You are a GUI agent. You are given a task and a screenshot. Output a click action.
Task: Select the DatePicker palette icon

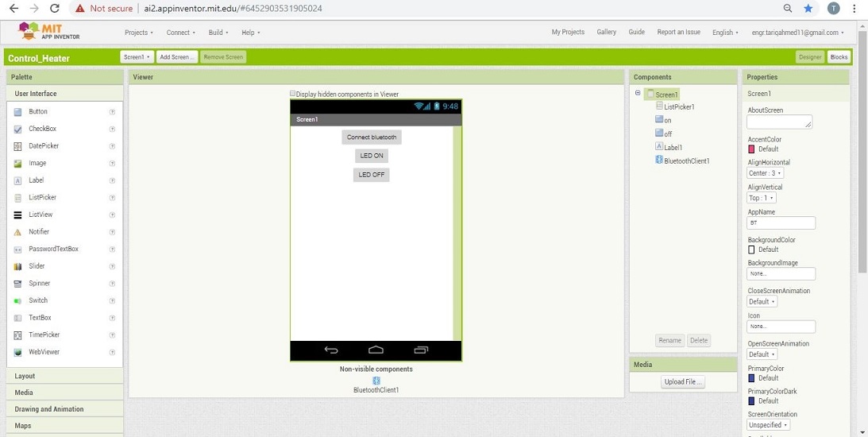(x=17, y=146)
